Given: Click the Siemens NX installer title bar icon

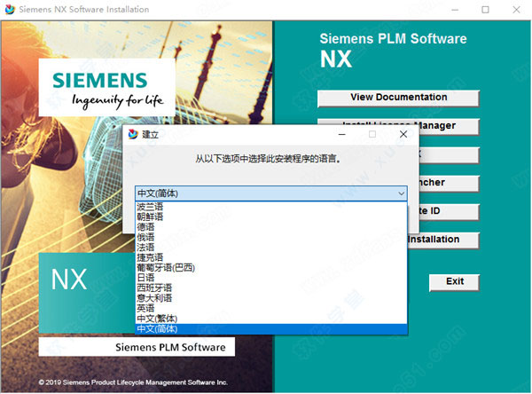Looking at the screenshot, I should [x=10, y=10].
